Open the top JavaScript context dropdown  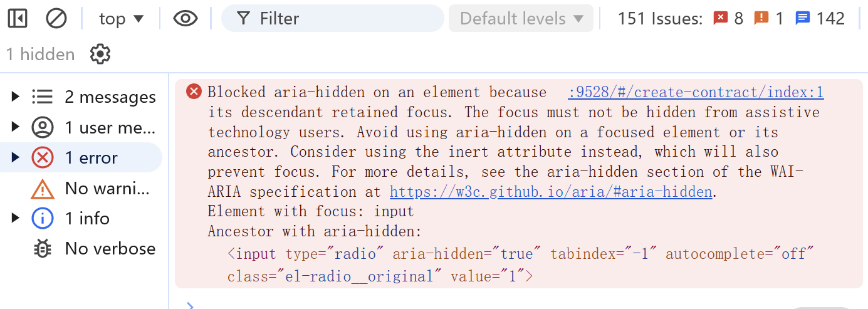[122, 19]
